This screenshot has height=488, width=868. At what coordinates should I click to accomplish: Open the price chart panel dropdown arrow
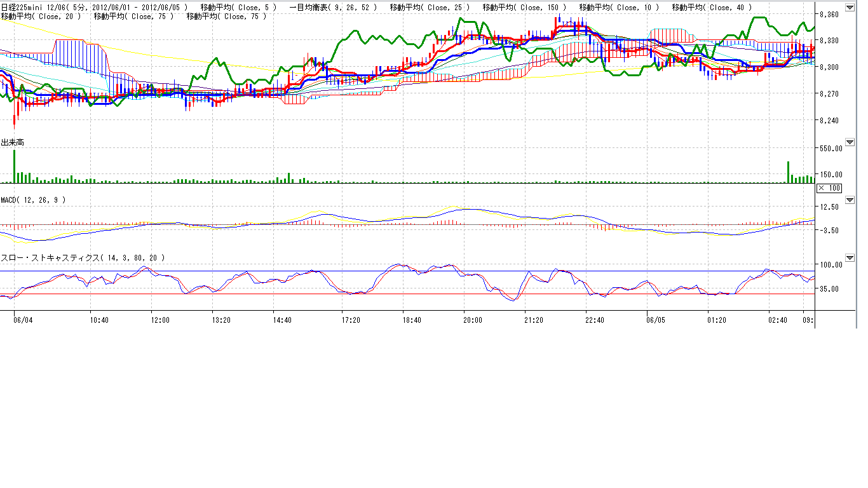(x=850, y=8)
